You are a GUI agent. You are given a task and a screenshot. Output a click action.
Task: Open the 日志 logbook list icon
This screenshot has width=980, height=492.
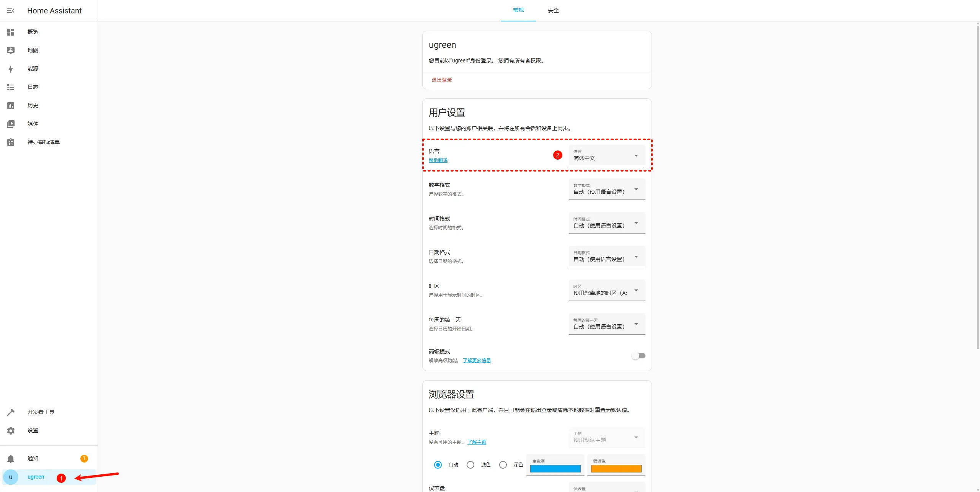pos(11,87)
